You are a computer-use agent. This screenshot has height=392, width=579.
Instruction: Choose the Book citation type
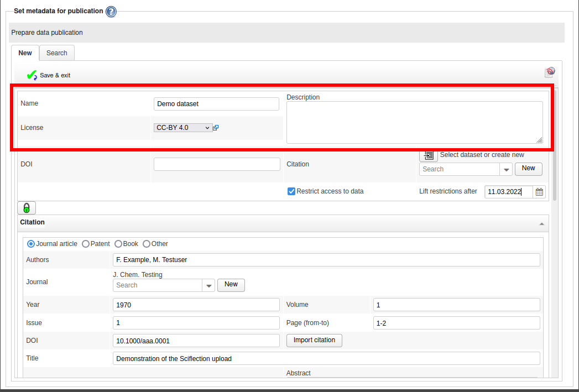pos(118,244)
